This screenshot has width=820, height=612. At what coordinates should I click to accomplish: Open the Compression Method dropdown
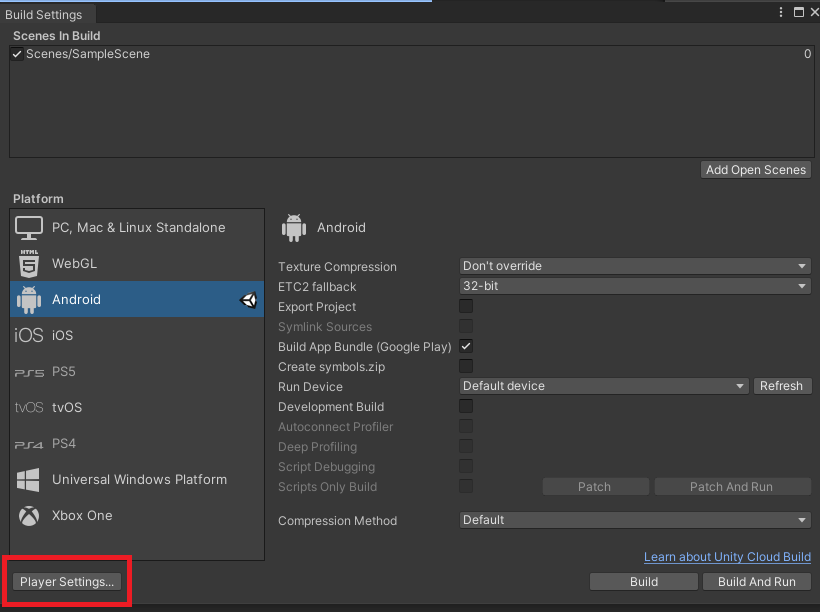635,520
